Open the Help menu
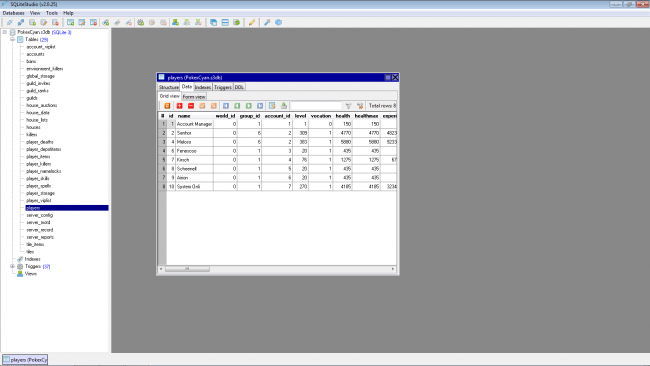The height and width of the screenshot is (366, 650). 68,13
